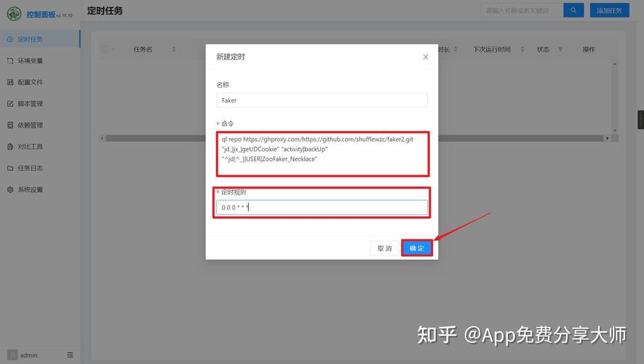Click the folder icon beside 任务日志
Viewport: 644px width, 364px height.
tap(10, 168)
